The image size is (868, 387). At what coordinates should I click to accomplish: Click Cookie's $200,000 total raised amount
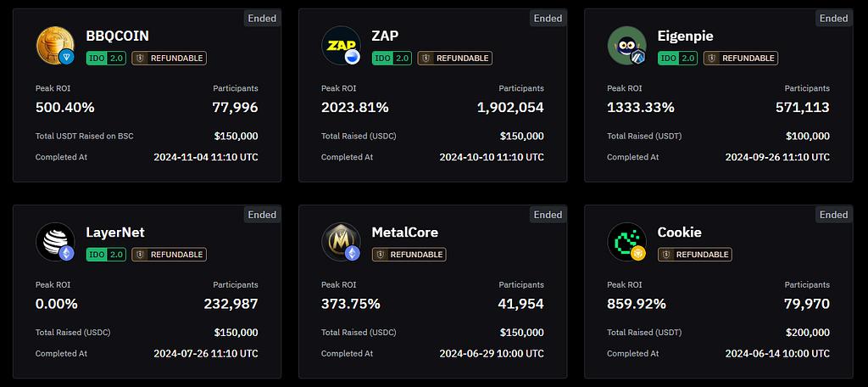pos(806,333)
